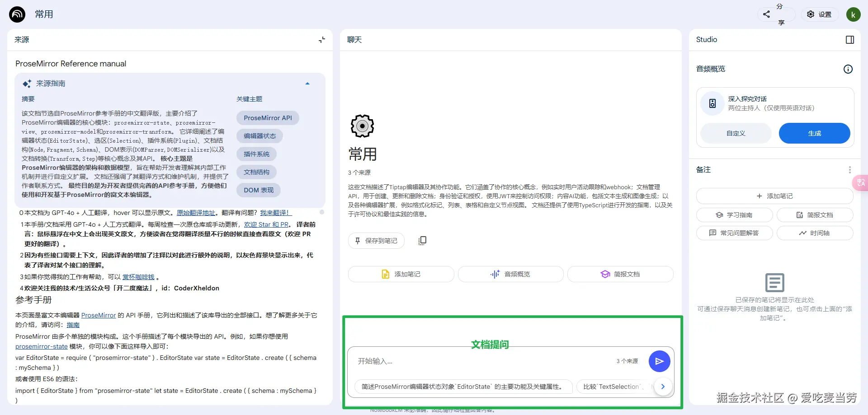Create a 常见问题解答 FAQ

point(735,233)
